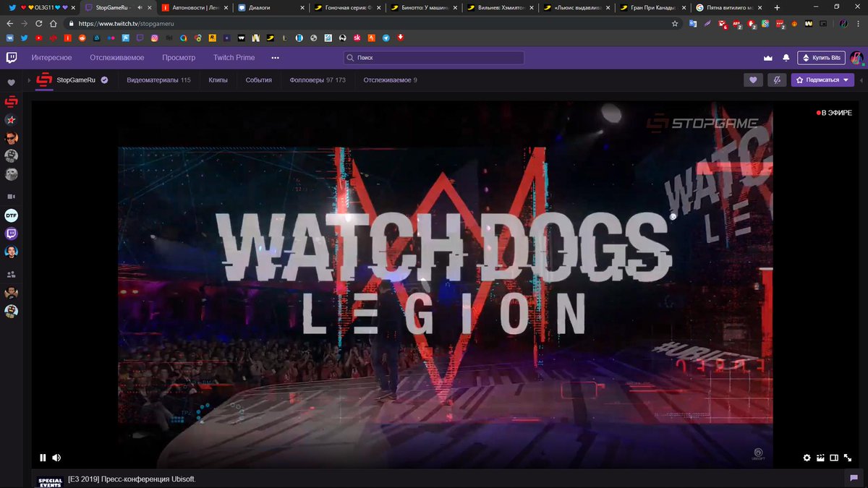Open the Google Translate extension icon
Image resolution: width=868 pixels, height=488 pixels.
click(x=693, y=23)
